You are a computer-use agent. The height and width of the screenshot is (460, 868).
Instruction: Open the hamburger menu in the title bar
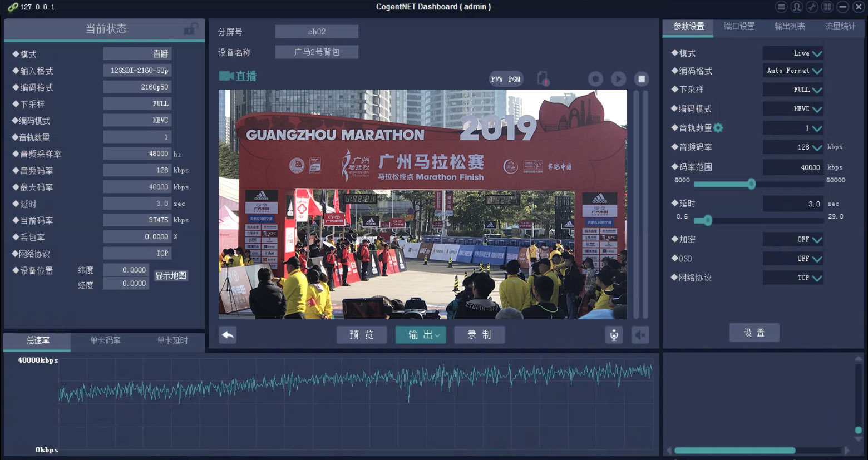click(x=781, y=7)
